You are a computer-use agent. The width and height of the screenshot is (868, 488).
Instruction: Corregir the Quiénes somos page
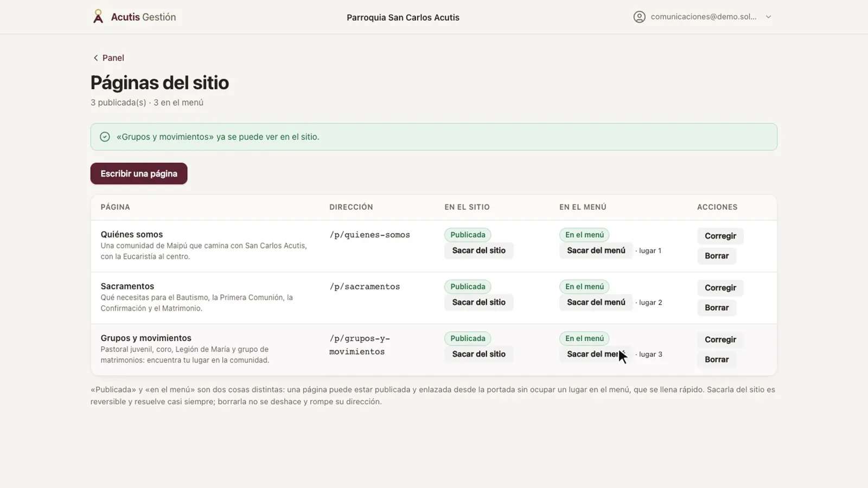click(720, 236)
